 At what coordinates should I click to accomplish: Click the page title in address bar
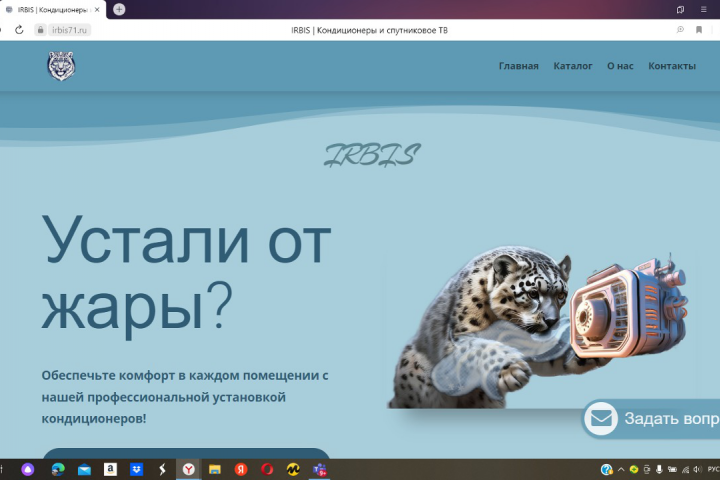pos(369,30)
